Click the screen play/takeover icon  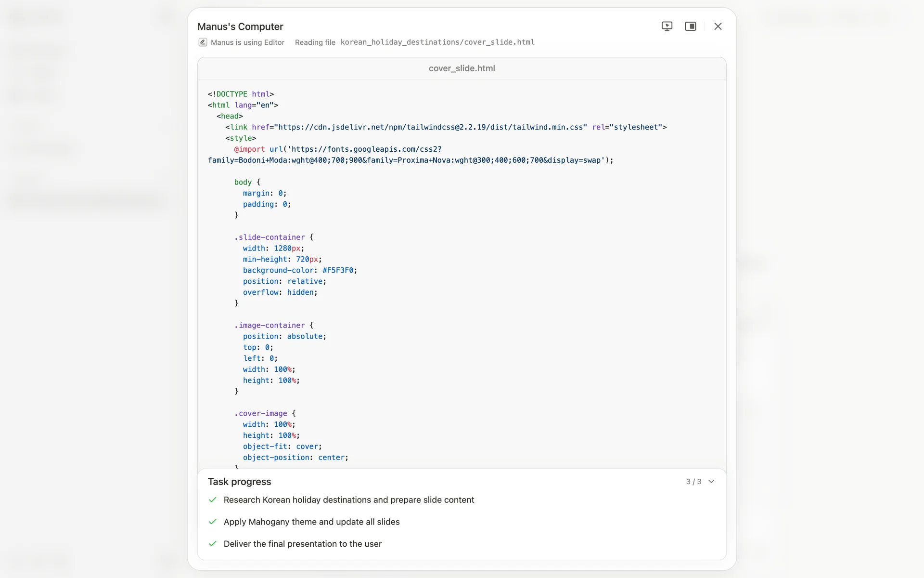(x=667, y=26)
